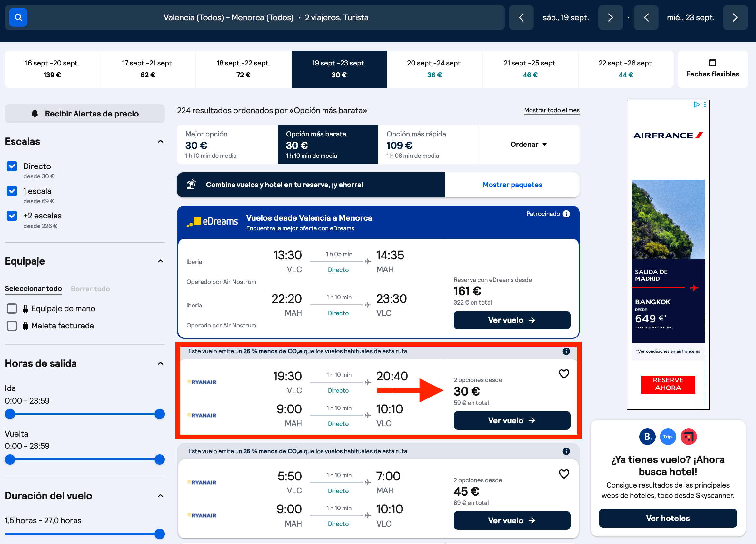Click the blue search magnifier icon
Image resolution: width=756 pixels, height=544 pixels.
pos(18,17)
